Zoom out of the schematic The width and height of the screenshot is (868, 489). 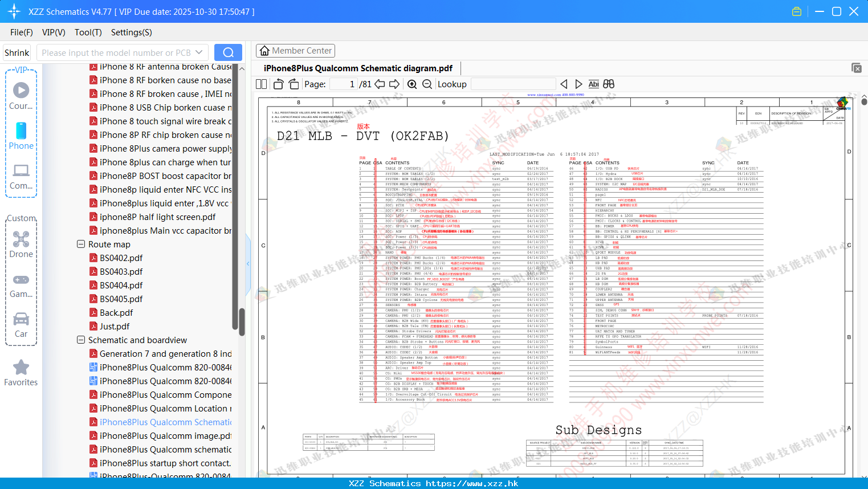[427, 84]
